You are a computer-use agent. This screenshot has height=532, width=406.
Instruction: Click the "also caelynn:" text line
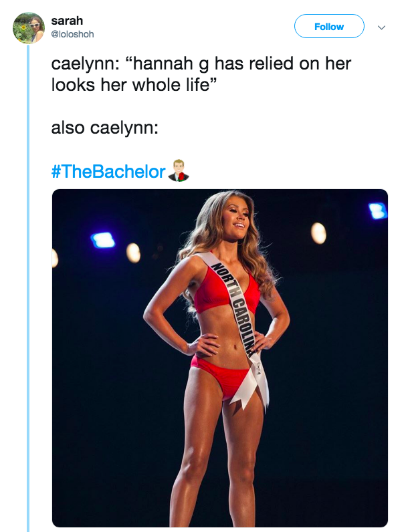click(x=104, y=128)
